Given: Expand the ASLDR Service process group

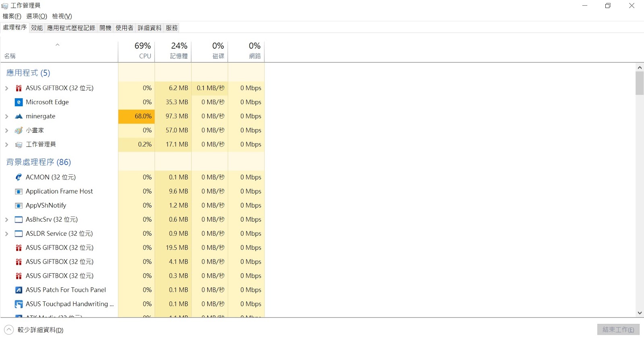Looking at the screenshot, I should (x=6, y=234).
